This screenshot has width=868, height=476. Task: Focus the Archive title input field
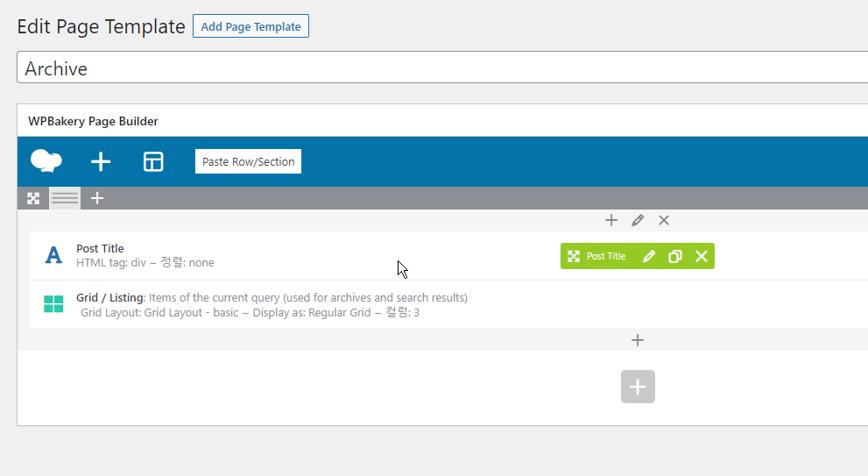(x=442, y=67)
